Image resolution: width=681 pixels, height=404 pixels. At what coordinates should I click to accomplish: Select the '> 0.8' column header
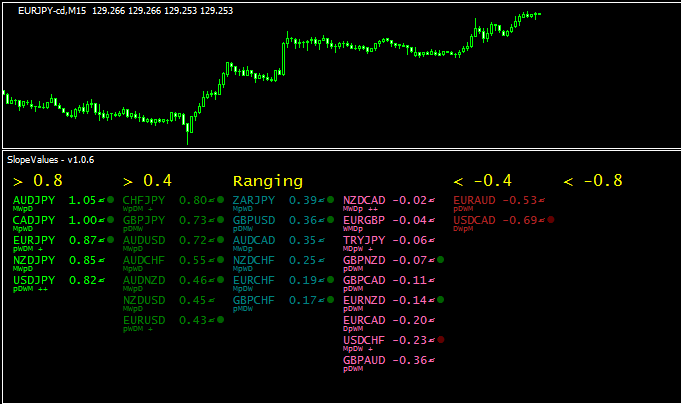(37, 181)
